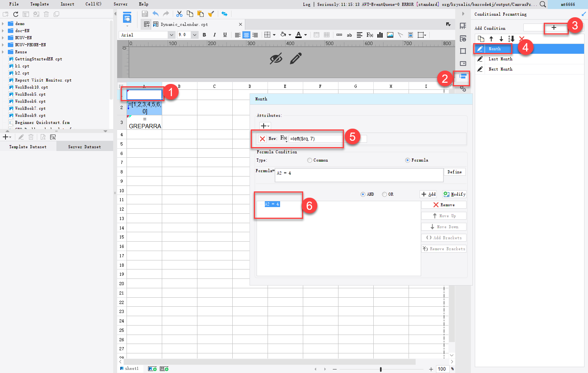Screen dimensions: 588x373
Task: Toggle Bold formatting
Action: click(204, 35)
